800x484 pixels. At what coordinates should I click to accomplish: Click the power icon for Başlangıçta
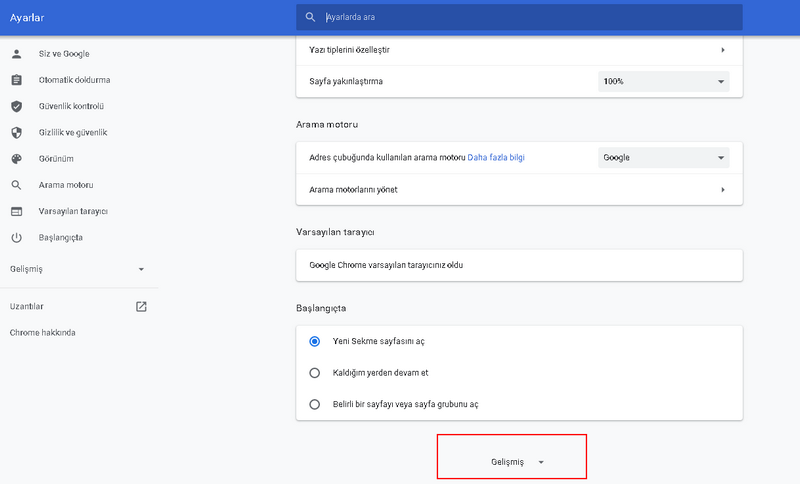pos(16,238)
